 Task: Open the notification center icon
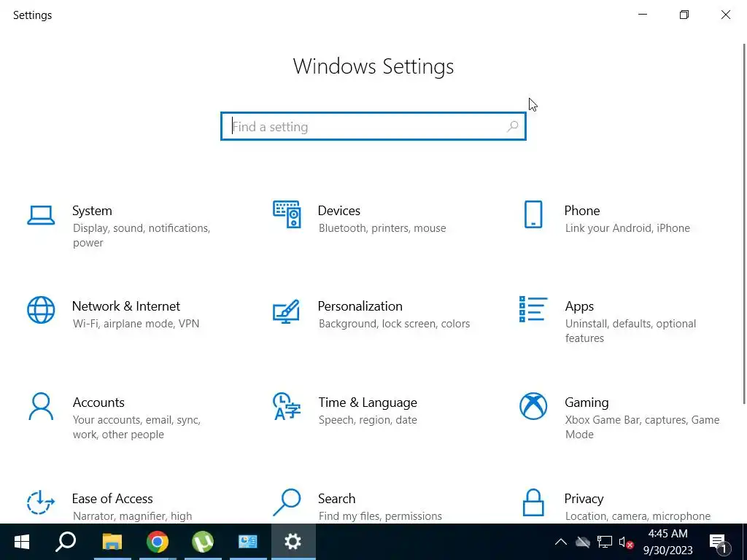click(719, 542)
